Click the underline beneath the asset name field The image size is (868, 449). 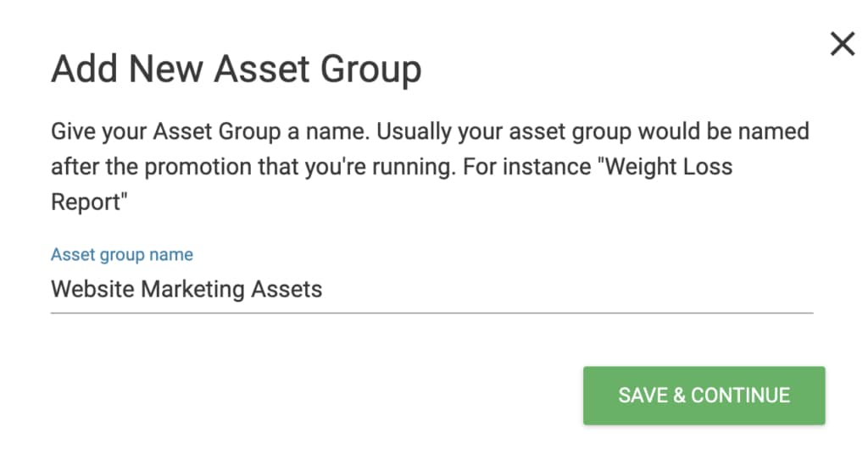pos(431,313)
